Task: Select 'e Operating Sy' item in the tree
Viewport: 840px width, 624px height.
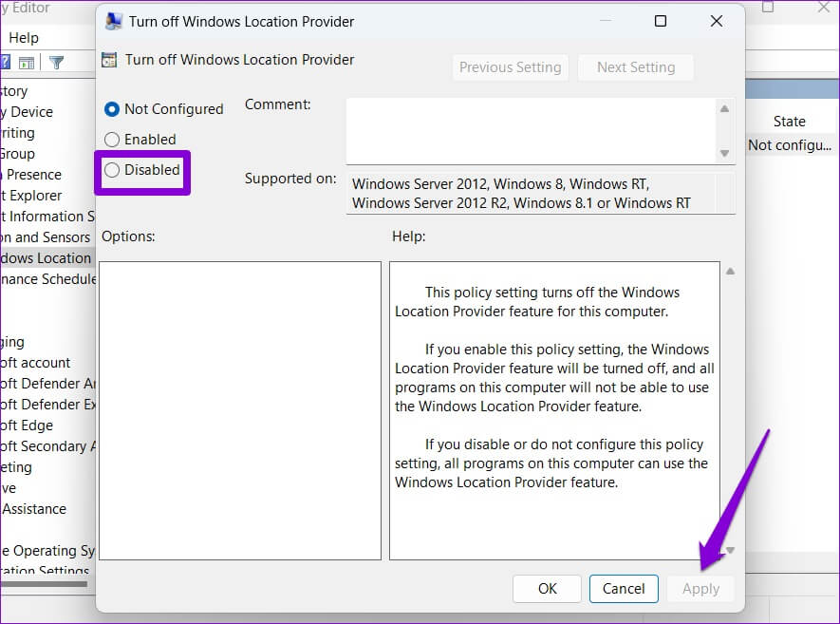Action: click(x=47, y=551)
